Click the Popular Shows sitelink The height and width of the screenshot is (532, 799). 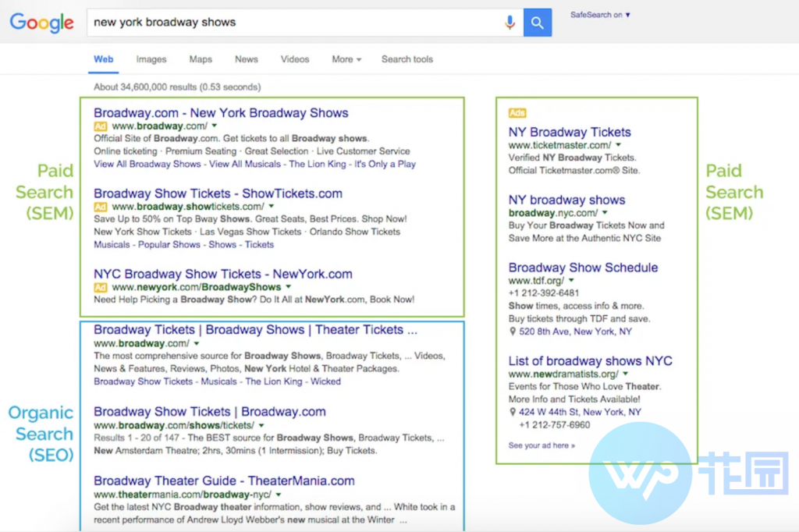169,245
